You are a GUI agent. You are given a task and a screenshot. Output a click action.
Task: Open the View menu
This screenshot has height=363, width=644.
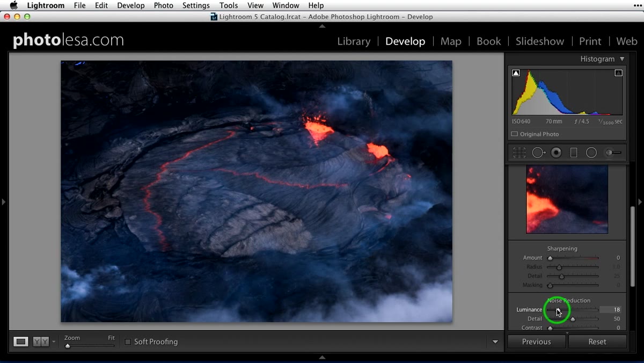coord(255,5)
